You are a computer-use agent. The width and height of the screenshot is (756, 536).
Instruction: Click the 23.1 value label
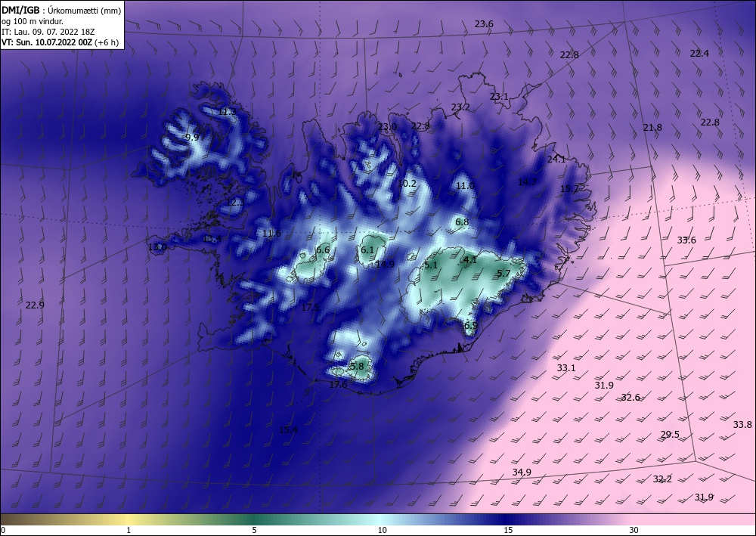coord(499,97)
